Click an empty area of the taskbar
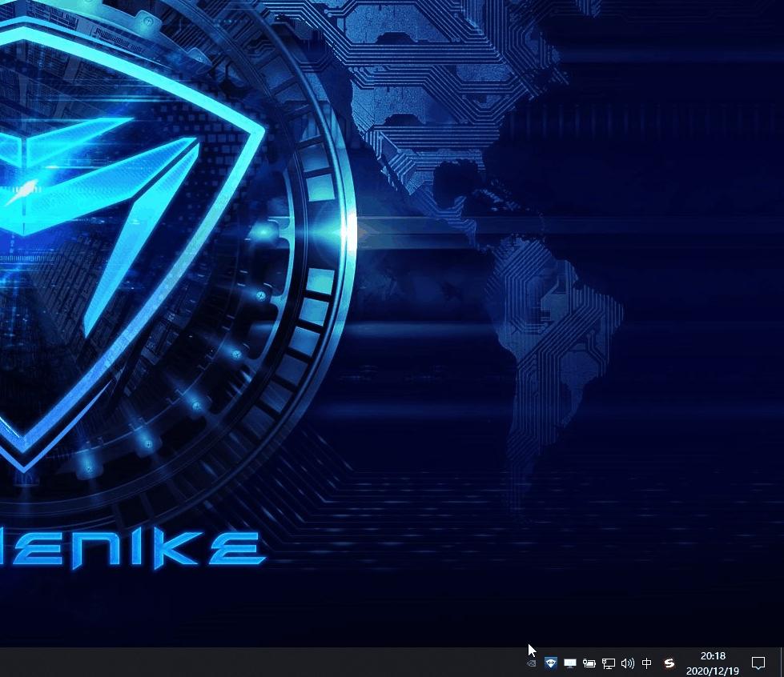Screen dimensions: 784x677 coord(250,663)
